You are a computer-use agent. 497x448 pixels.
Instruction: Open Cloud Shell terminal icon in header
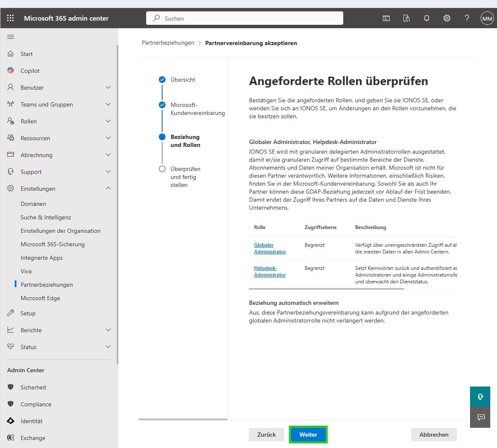[386, 19]
